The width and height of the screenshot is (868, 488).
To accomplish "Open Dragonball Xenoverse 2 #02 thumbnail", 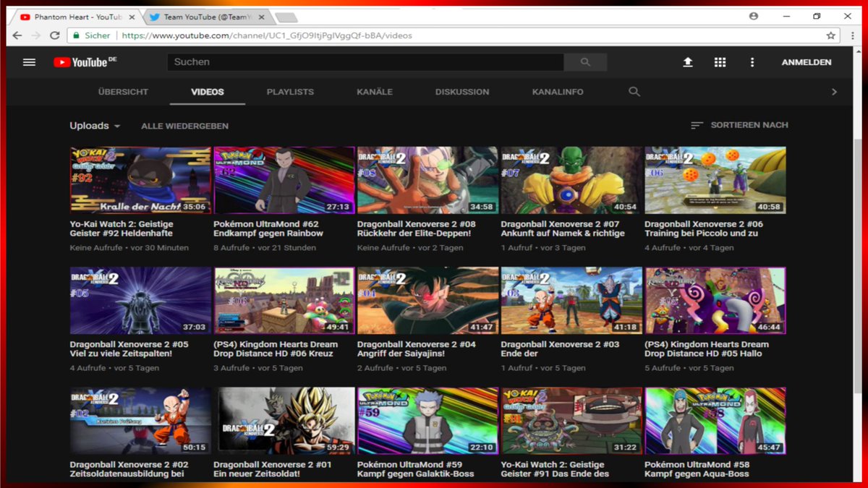I will 140,421.
